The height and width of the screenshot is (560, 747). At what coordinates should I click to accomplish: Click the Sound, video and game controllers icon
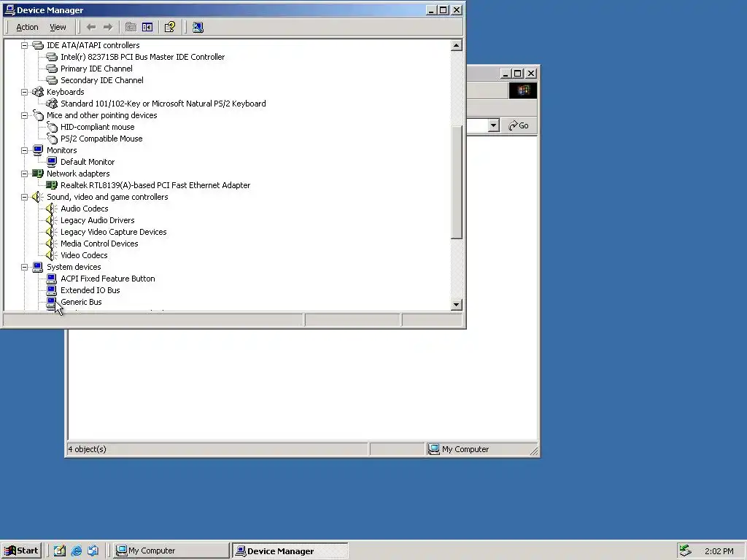click(x=38, y=197)
